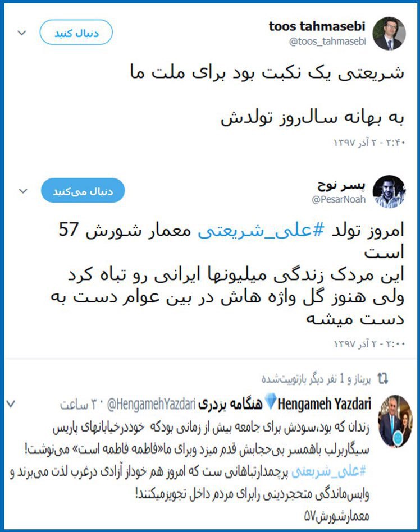Image resolution: width=420 pixels, height=532 pixels.
Task: Open the chevron menu on PesarNoah's tweet
Action: 23,191
